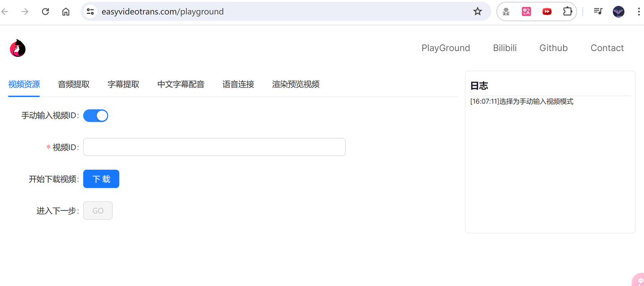Click the media controls icon in toolbar
644x286 pixels.
pos(598,11)
